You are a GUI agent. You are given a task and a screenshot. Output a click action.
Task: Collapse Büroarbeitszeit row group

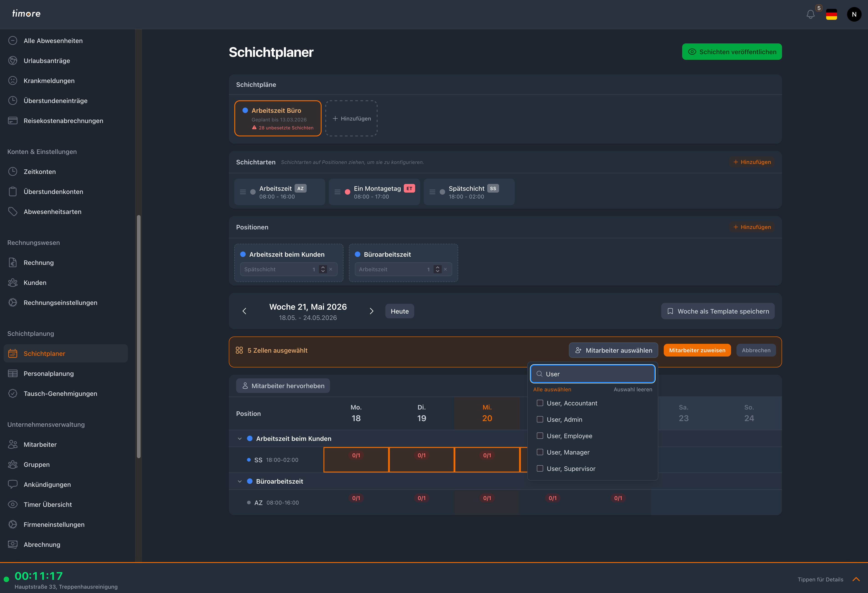(x=240, y=481)
